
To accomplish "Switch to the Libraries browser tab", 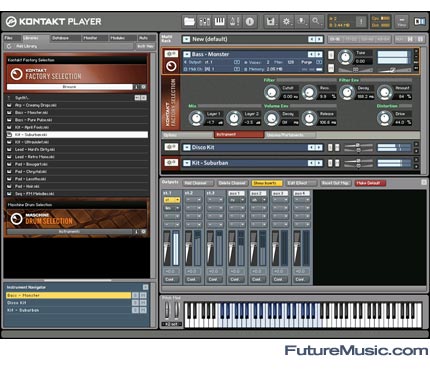I will tap(35, 38).
